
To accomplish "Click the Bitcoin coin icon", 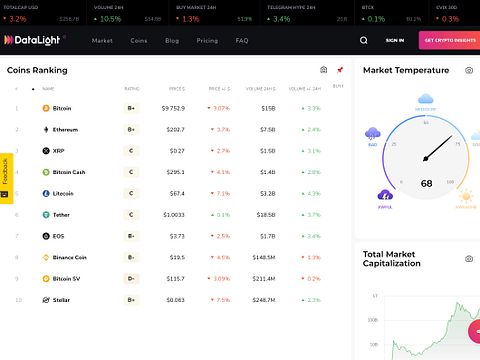I will tap(46, 108).
